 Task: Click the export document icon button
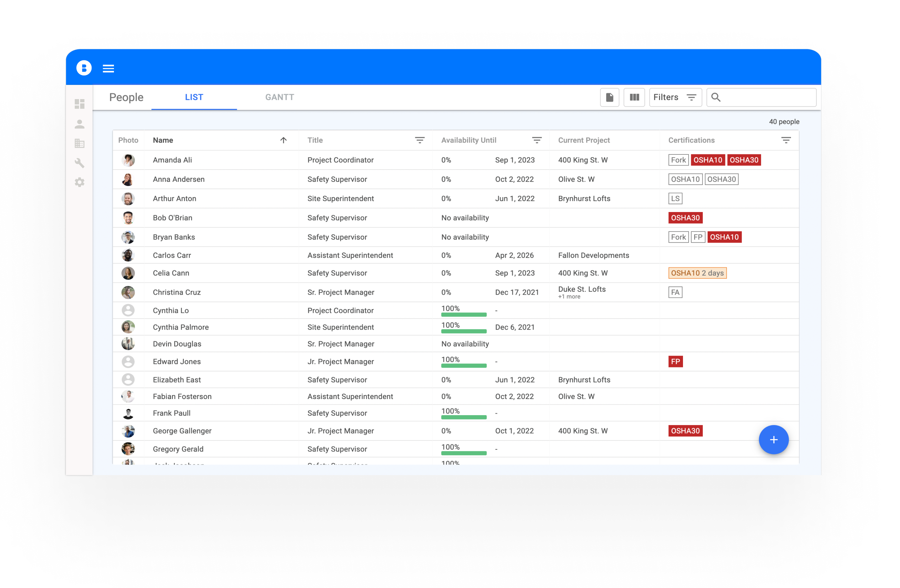coord(609,97)
